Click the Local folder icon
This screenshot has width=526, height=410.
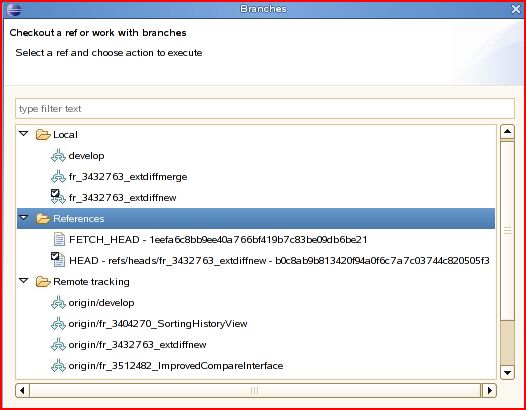click(43, 135)
